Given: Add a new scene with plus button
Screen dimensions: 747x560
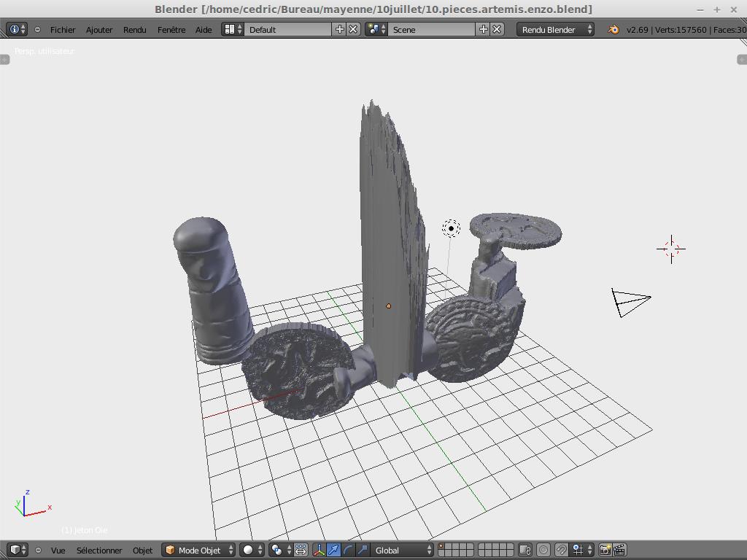Looking at the screenshot, I should point(483,29).
